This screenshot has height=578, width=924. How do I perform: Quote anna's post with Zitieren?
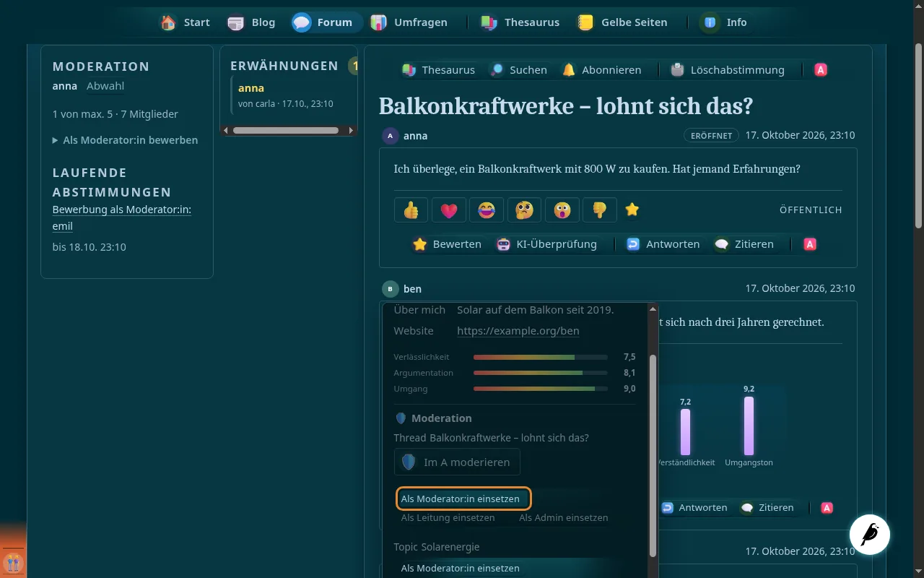744,244
